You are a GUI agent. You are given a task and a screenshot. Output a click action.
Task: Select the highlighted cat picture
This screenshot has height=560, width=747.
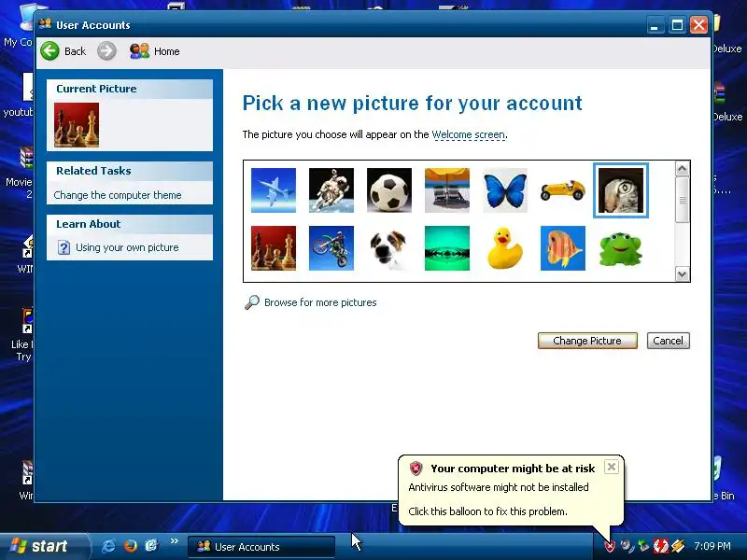pos(621,190)
